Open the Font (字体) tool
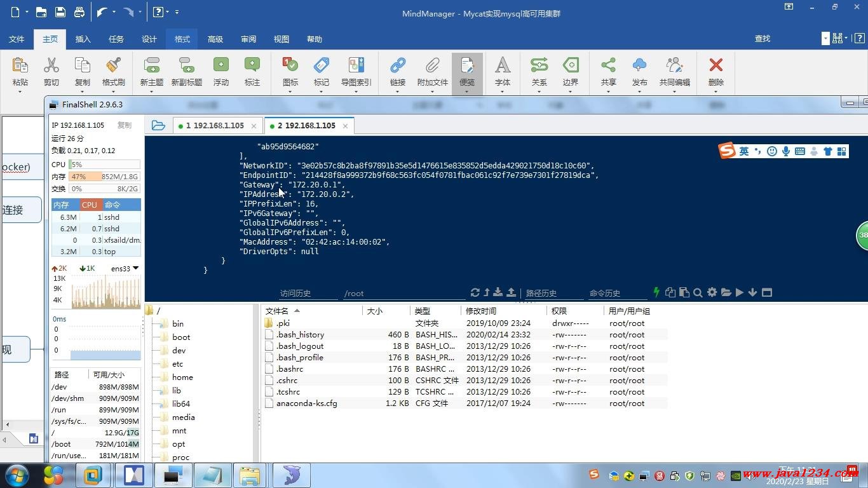868x488 pixels. pyautogui.click(x=503, y=65)
